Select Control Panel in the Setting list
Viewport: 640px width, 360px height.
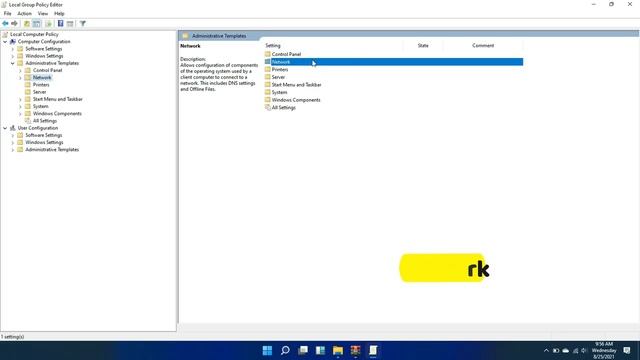coord(286,54)
